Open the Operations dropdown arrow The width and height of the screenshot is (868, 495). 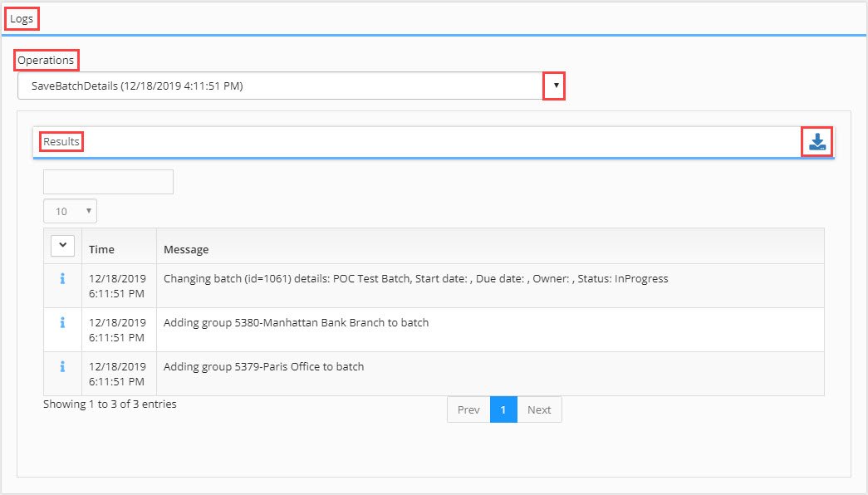[556, 86]
